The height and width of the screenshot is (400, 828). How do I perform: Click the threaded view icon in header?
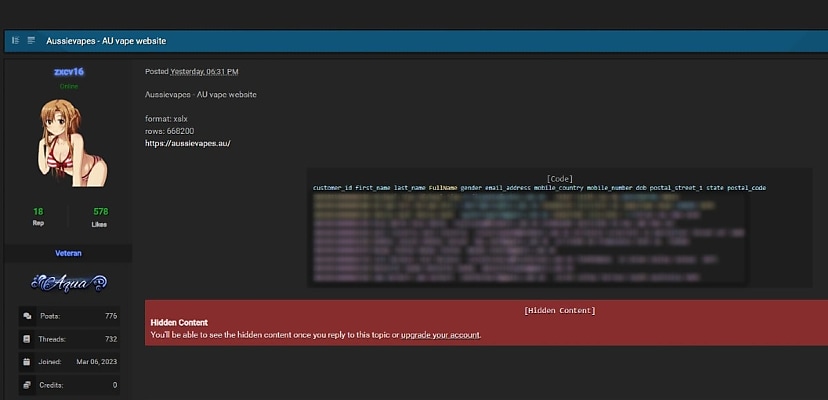[x=16, y=41]
